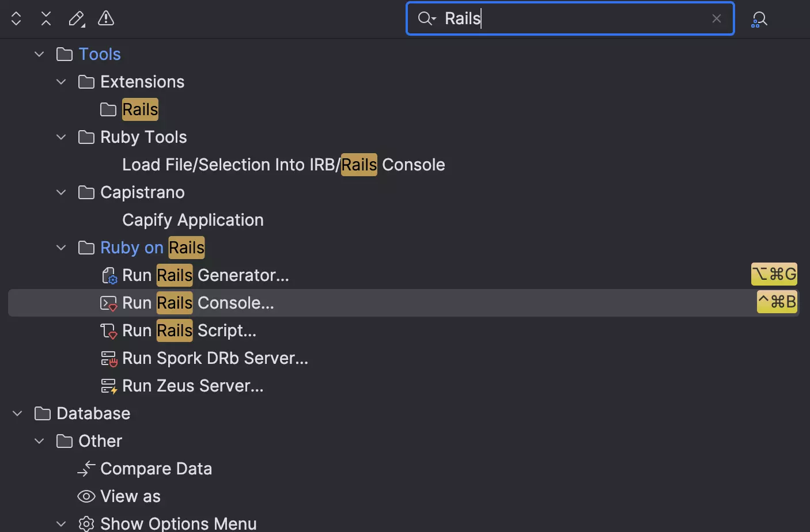810x532 pixels.
Task: Click inside the Rails search field
Action: (576, 18)
